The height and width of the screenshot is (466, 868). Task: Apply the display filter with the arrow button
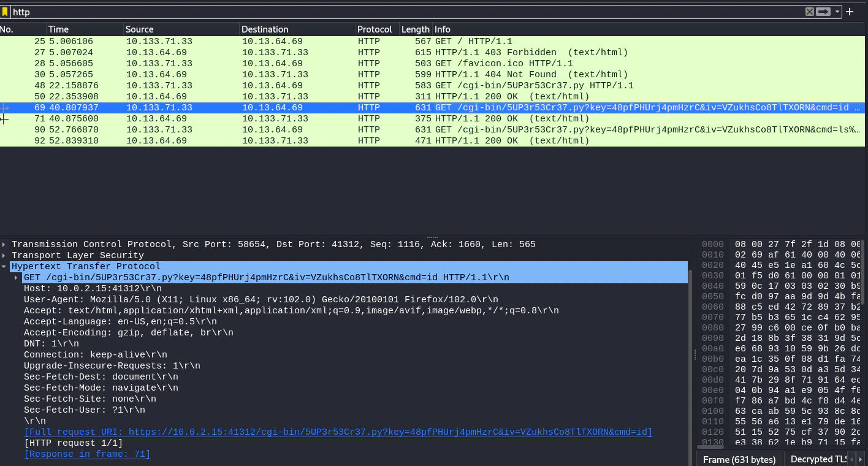click(823, 12)
